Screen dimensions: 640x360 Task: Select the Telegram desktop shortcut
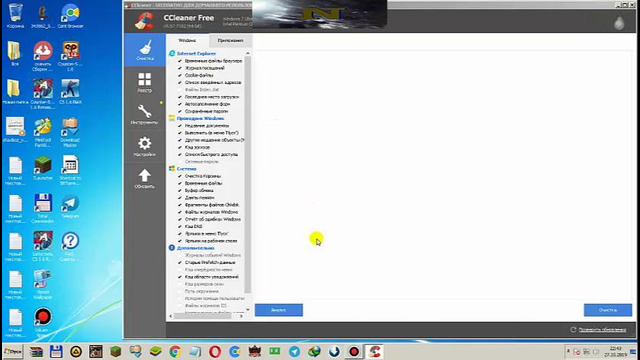point(70,207)
